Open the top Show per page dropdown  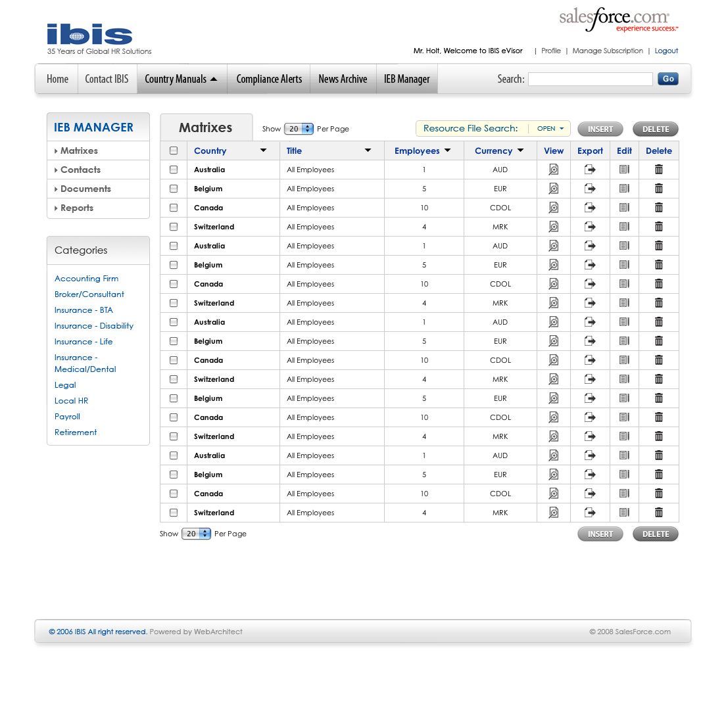[299, 129]
